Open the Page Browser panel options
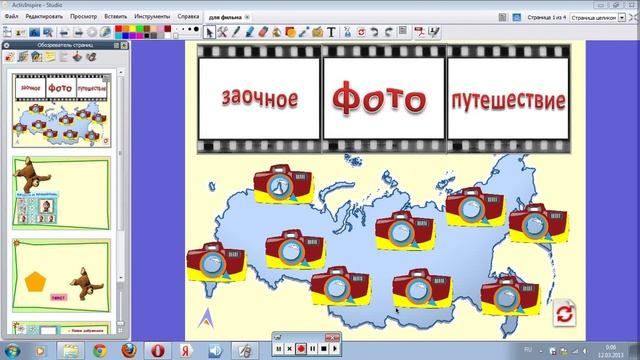The width and height of the screenshot is (640, 360). tap(116, 45)
